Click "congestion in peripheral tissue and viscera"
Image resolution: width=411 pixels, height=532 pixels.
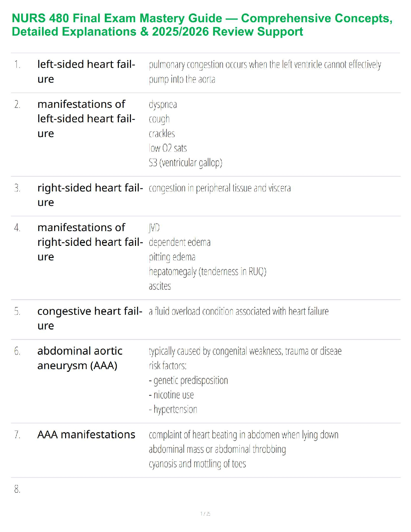coord(220,188)
